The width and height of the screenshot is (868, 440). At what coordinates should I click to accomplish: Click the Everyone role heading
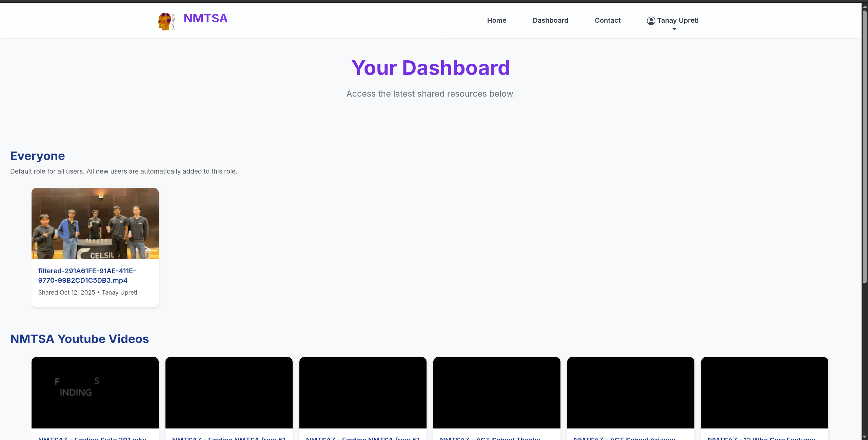click(x=37, y=156)
